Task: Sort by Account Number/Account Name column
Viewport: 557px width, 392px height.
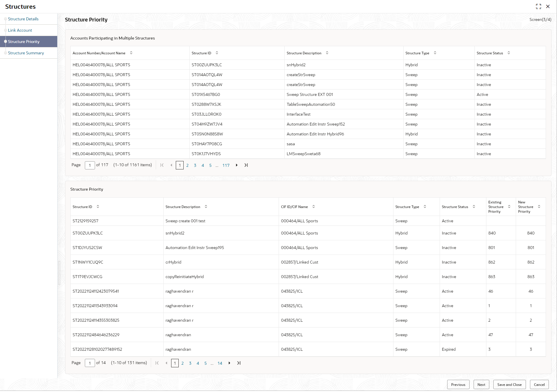Action: 131,53
